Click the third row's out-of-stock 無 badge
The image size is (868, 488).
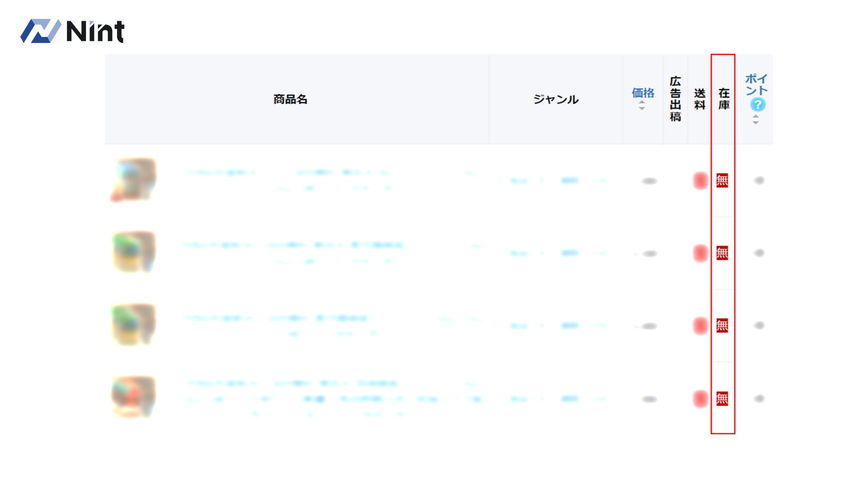point(722,325)
